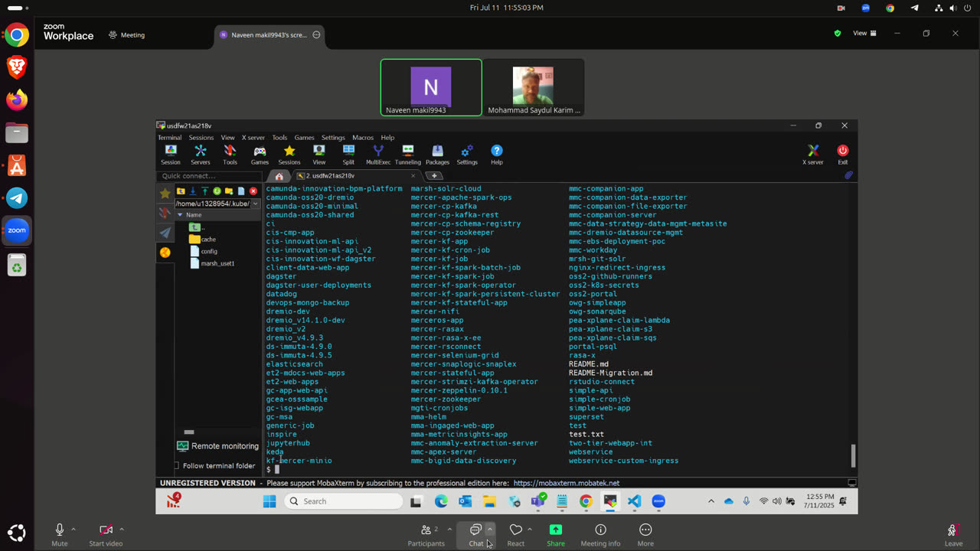Click the Remote monitoring button
This screenshot has height=551, width=980.
[x=218, y=446]
